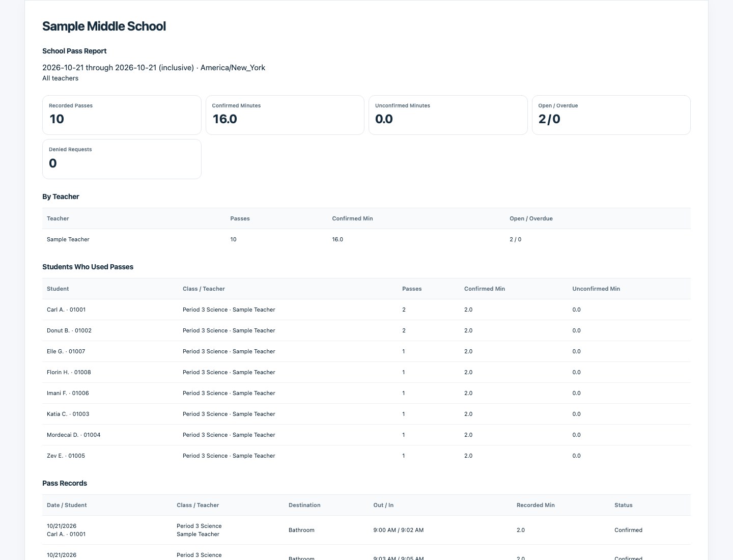This screenshot has height=560, width=733.
Task: Click the Recorded Passes card showing 10
Action: tap(122, 115)
